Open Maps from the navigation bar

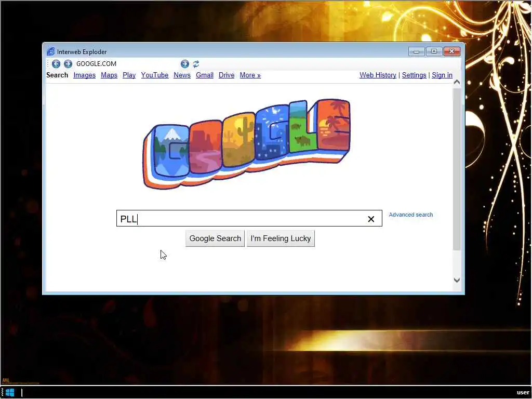coord(109,75)
